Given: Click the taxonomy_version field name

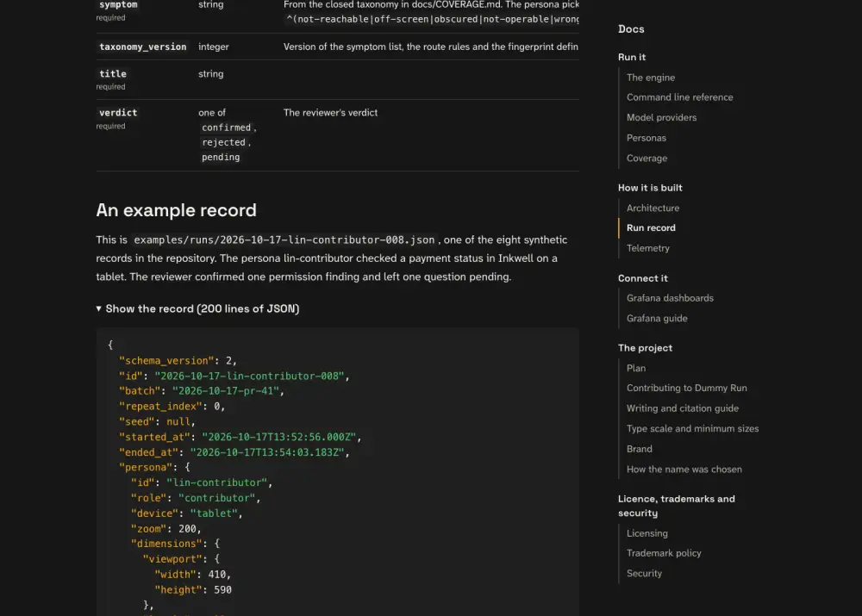Looking at the screenshot, I should [x=142, y=47].
